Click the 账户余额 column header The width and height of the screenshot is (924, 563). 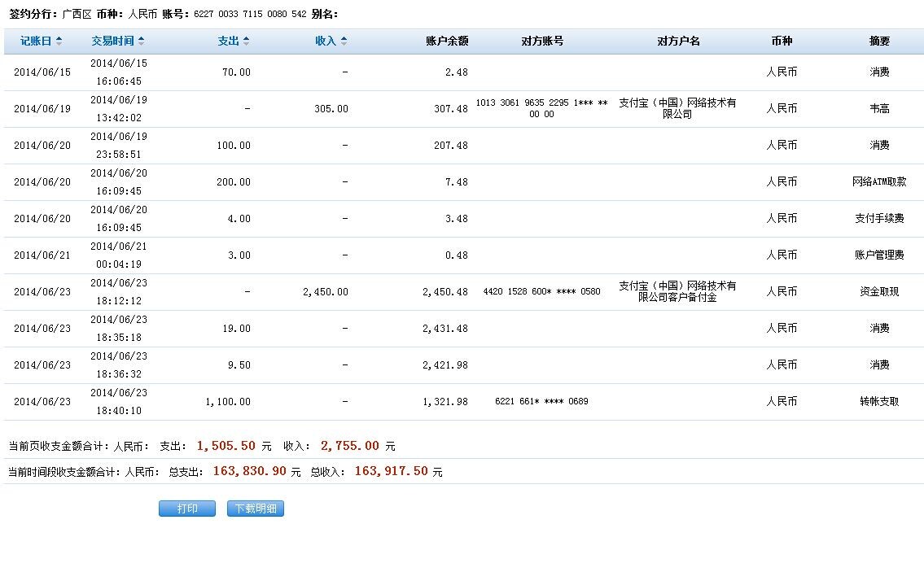[447, 41]
